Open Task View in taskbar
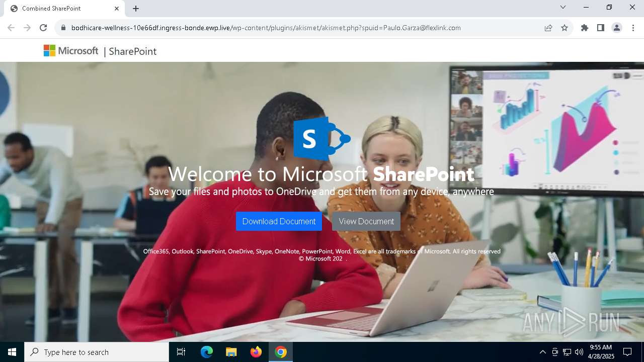This screenshot has width=644, height=362. 181,352
